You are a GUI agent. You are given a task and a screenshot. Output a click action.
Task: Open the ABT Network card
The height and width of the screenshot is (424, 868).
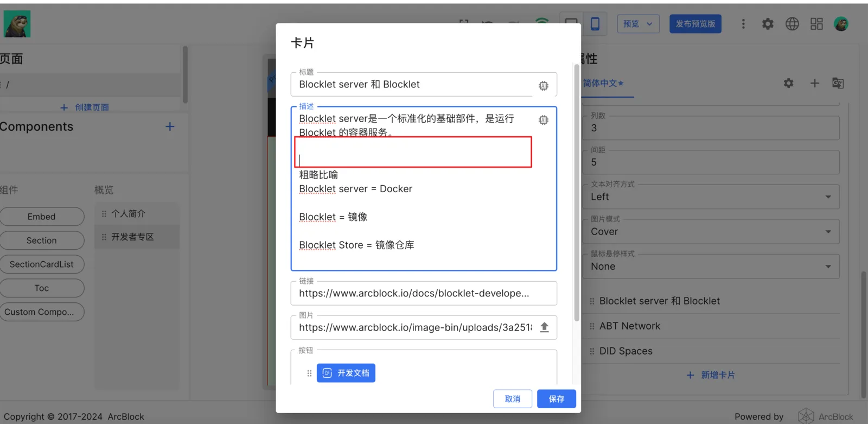[630, 326]
